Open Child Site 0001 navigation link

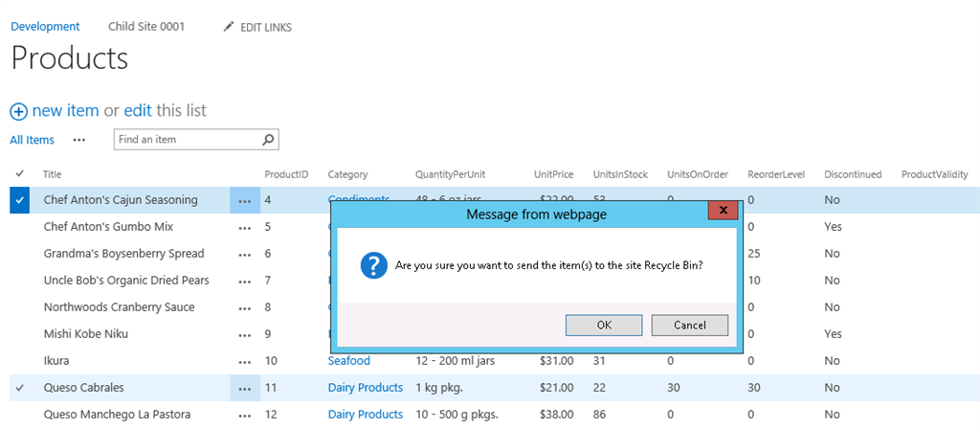146,27
